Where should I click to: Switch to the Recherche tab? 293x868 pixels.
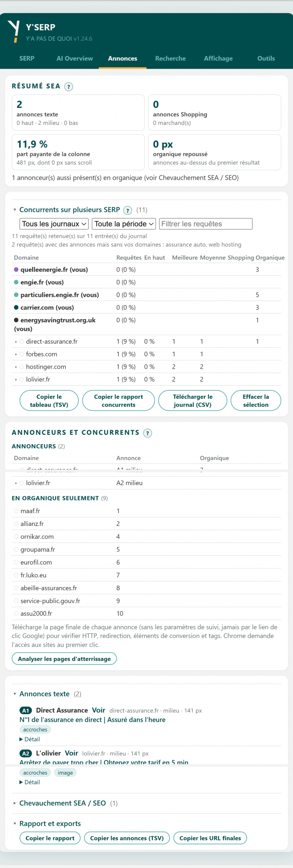pyautogui.click(x=170, y=58)
